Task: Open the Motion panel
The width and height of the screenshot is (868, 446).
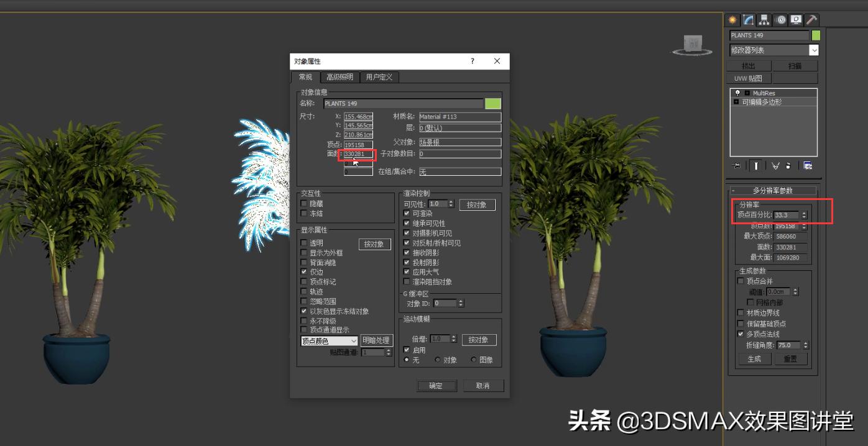Action: pyautogui.click(x=780, y=19)
